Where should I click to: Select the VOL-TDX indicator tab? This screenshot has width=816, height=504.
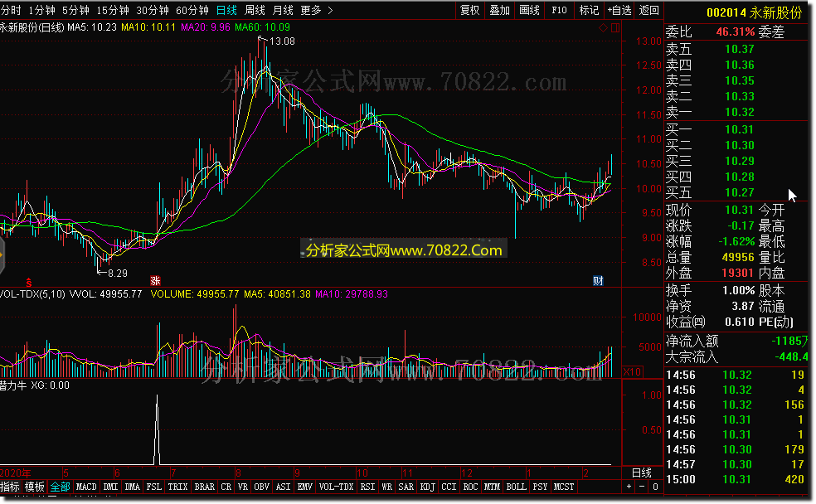click(336, 487)
